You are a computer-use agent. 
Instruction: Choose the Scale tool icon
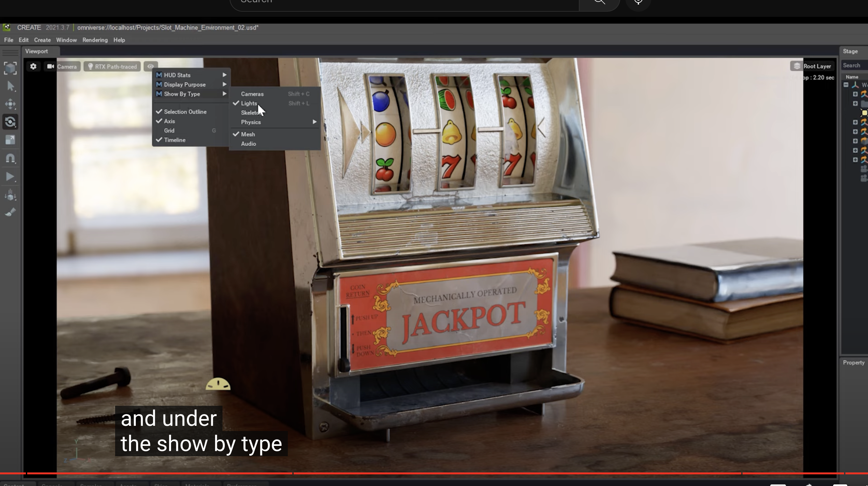pyautogui.click(x=10, y=140)
